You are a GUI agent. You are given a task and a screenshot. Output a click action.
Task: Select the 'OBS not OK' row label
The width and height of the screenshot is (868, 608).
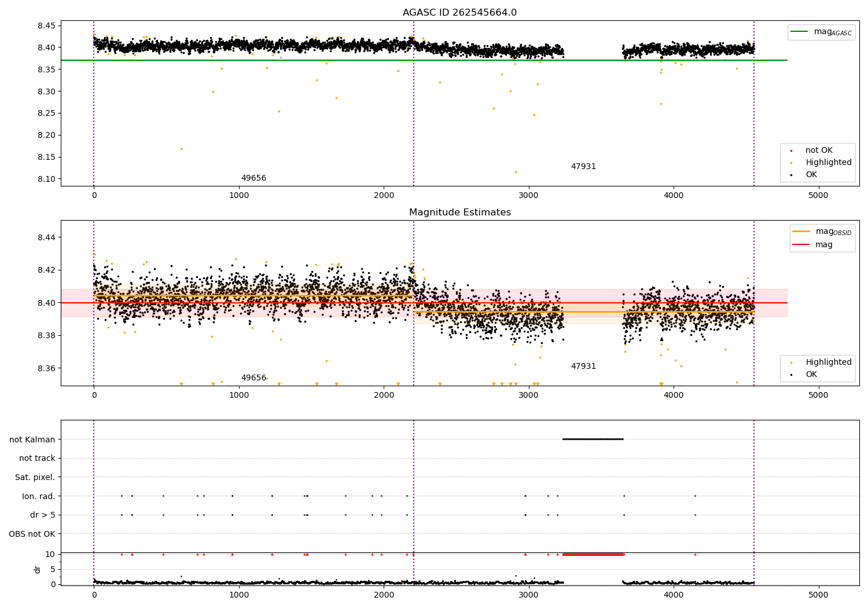point(32,534)
